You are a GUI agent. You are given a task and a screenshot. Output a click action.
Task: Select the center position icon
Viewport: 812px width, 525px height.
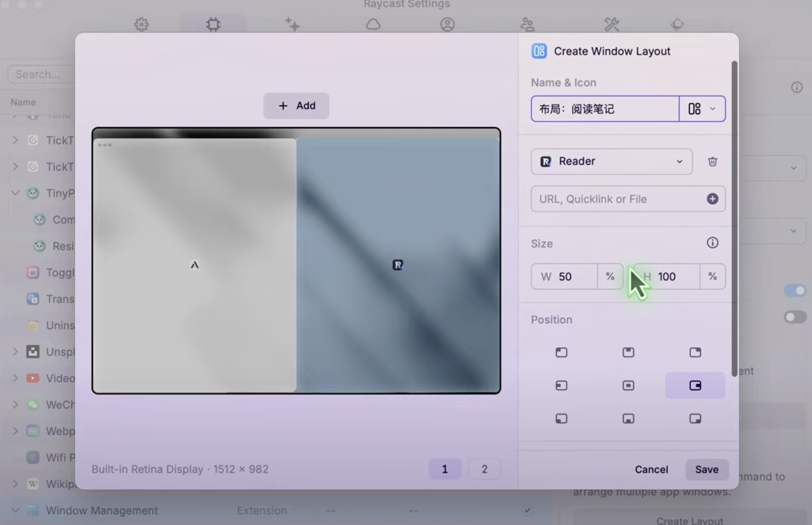tap(628, 386)
